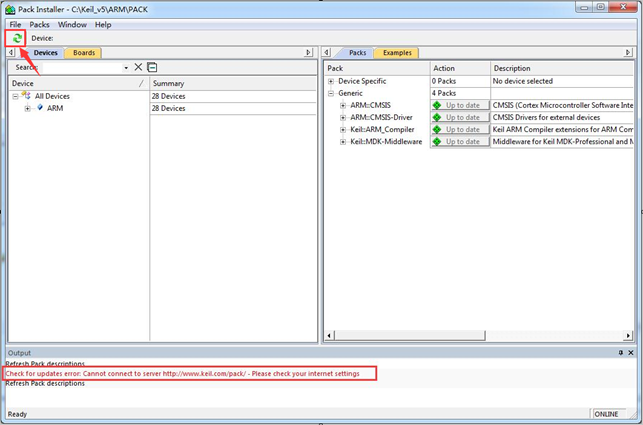Screen dimensions: 643x425
Task: Clear the search with the X icon
Action: 139,67
